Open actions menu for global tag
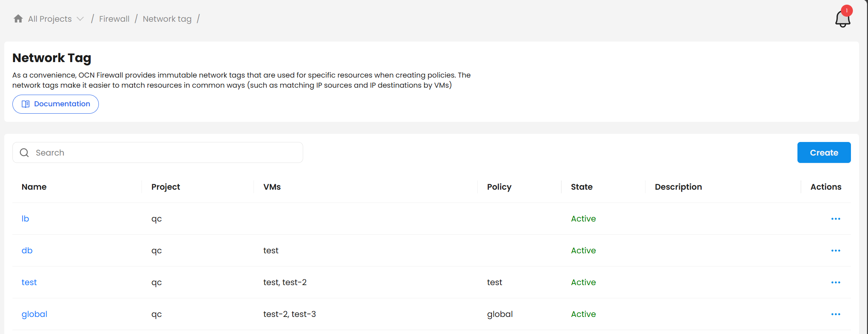The width and height of the screenshot is (868, 334). (x=835, y=314)
